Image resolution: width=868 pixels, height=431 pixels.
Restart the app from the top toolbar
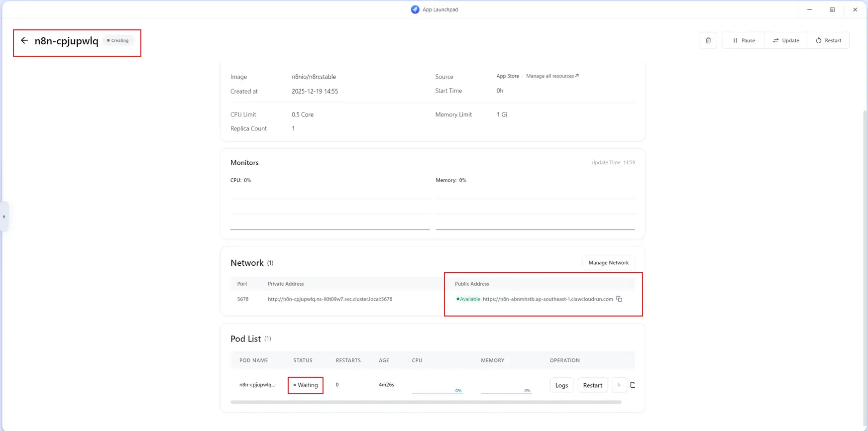pos(828,40)
